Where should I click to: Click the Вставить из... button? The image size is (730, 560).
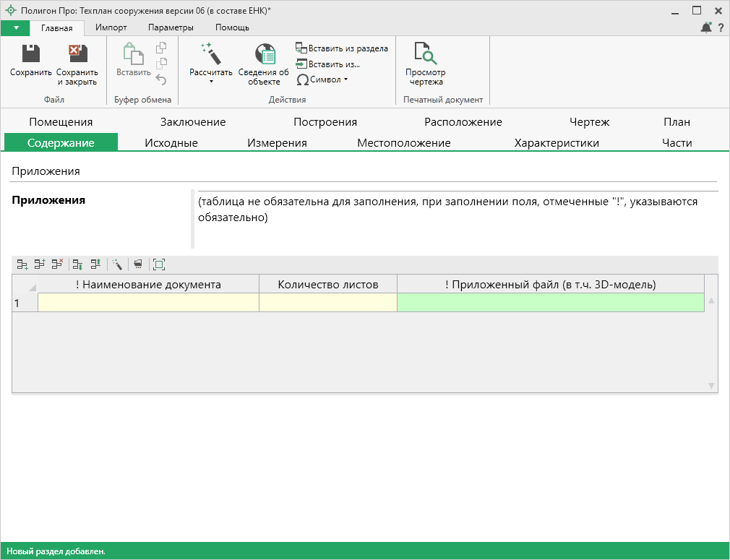328,64
